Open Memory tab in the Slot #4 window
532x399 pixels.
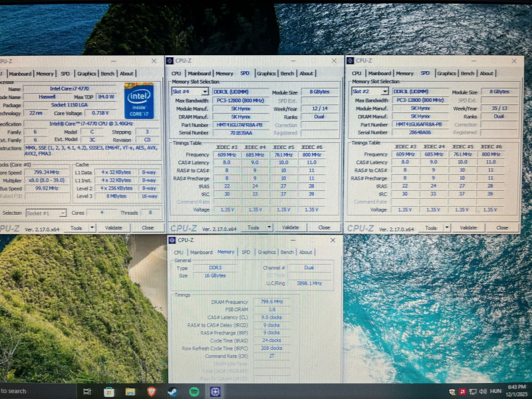point(224,73)
